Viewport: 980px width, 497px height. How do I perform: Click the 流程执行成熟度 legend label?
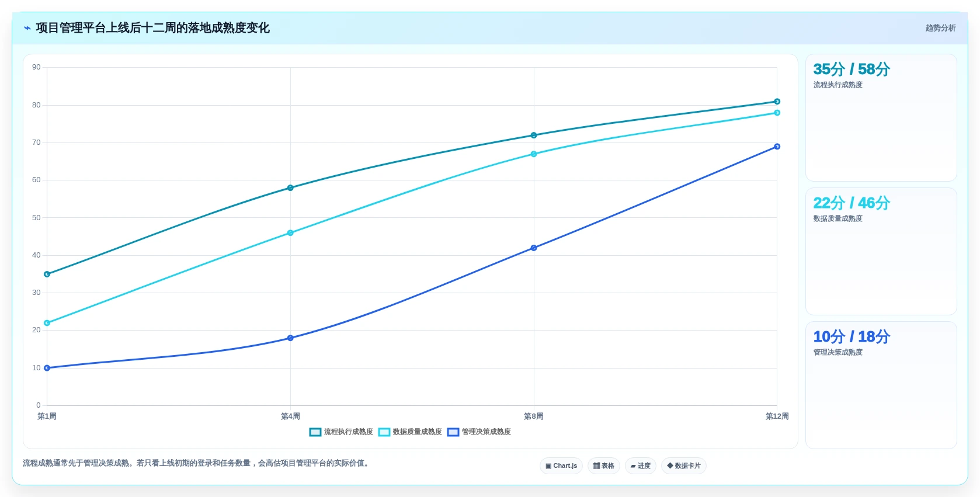[x=349, y=432]
